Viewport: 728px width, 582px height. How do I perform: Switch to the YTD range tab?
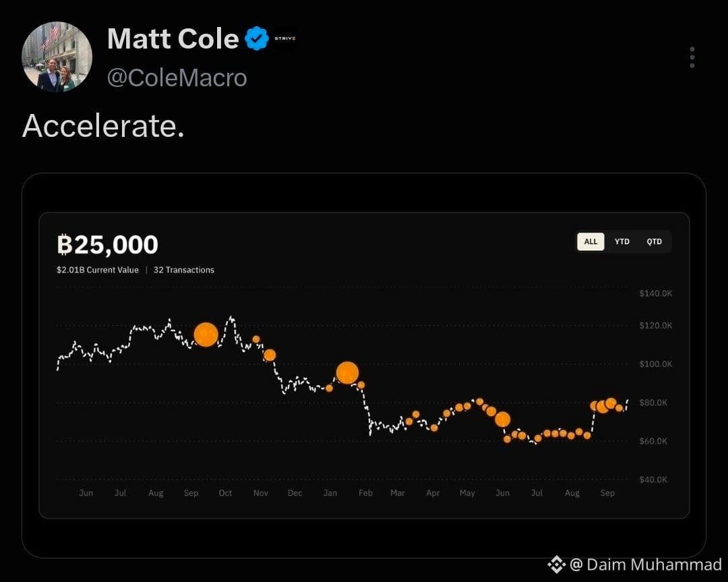point(621,241)
